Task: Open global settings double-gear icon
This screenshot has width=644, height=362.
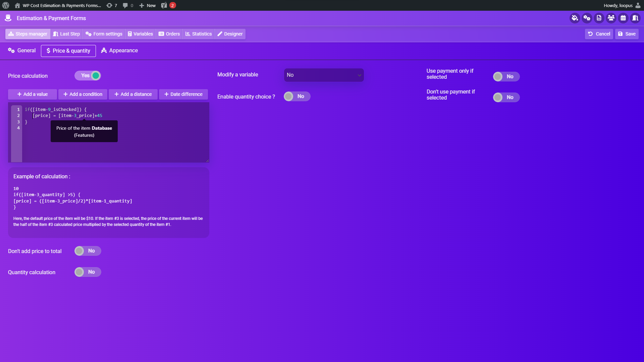Action: [x=587, y=18]
